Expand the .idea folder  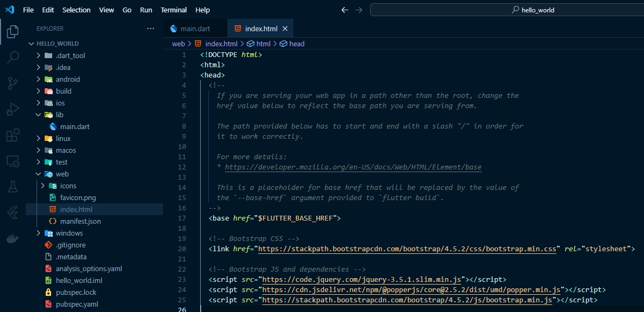[38, 67]
